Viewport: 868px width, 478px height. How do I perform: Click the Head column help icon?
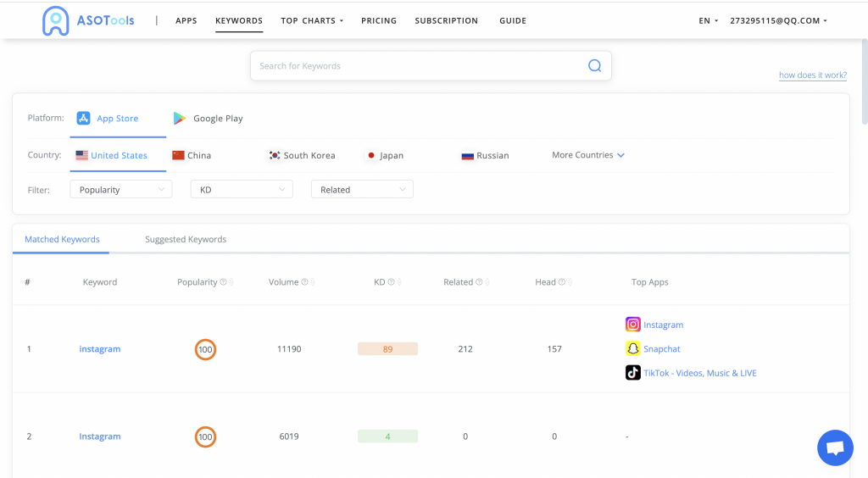(562, 282)
